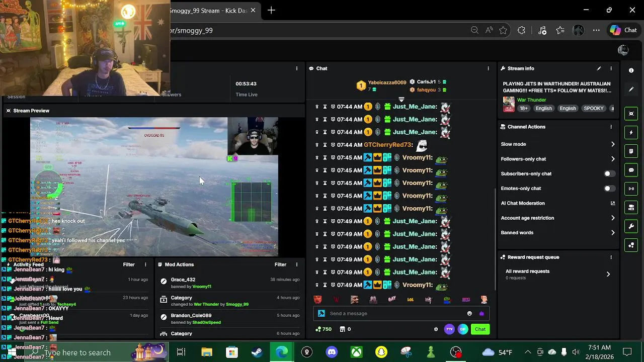This screenshot has height=362, width=644.
Task: Expand Slow mode settings
Action: 558,144
